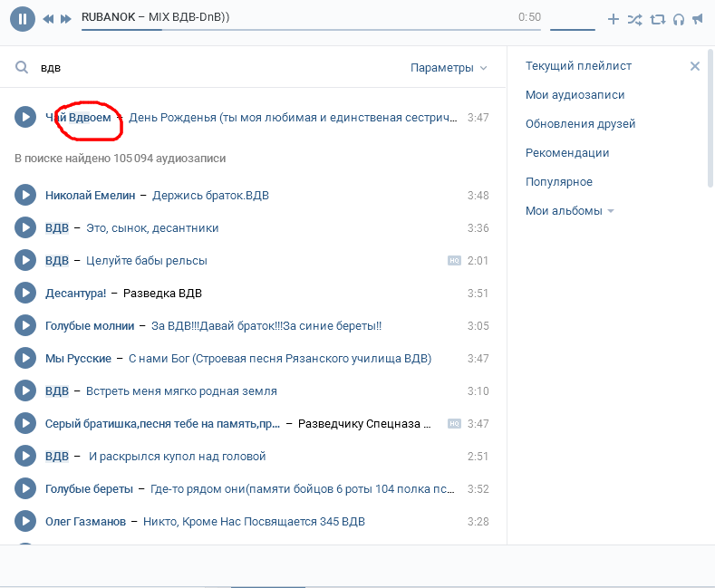Open Текущий плейлист section
715x588 pixels.
point(578,66)
